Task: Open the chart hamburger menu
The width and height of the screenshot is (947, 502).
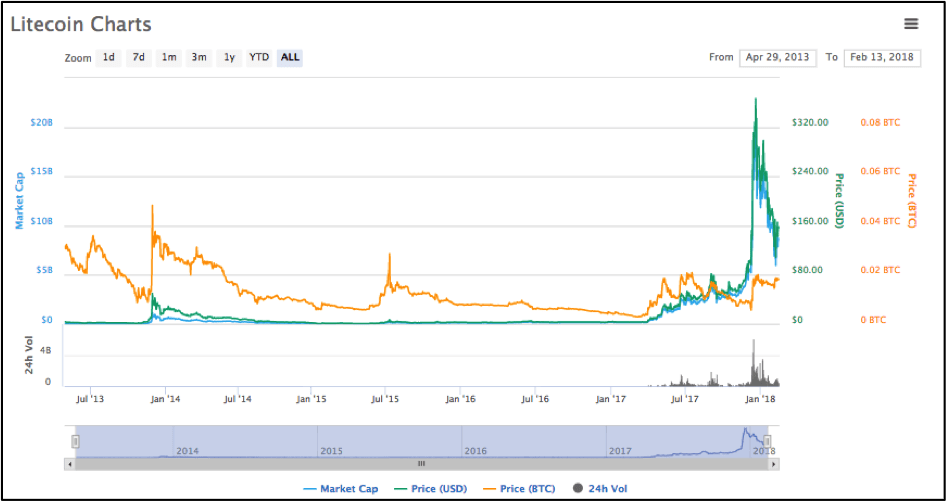Action: point(911,24)
